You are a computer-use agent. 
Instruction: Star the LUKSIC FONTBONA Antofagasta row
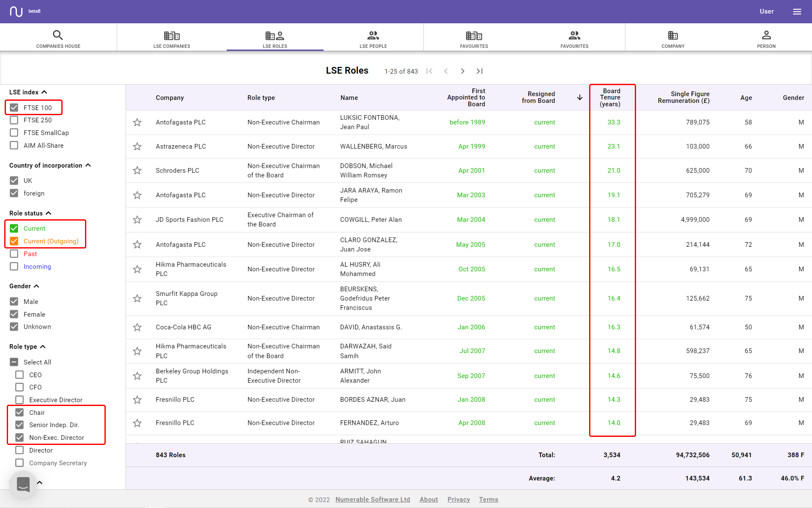(137, 122)
